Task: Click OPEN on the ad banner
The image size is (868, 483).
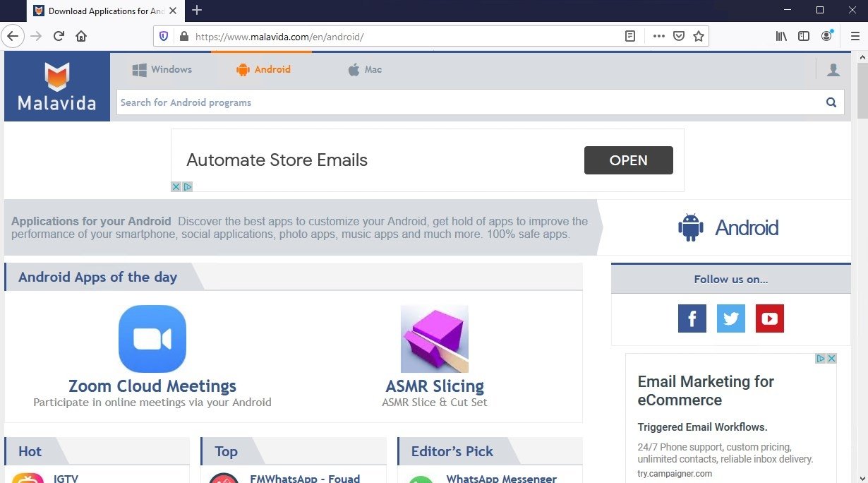Action: 628,160
